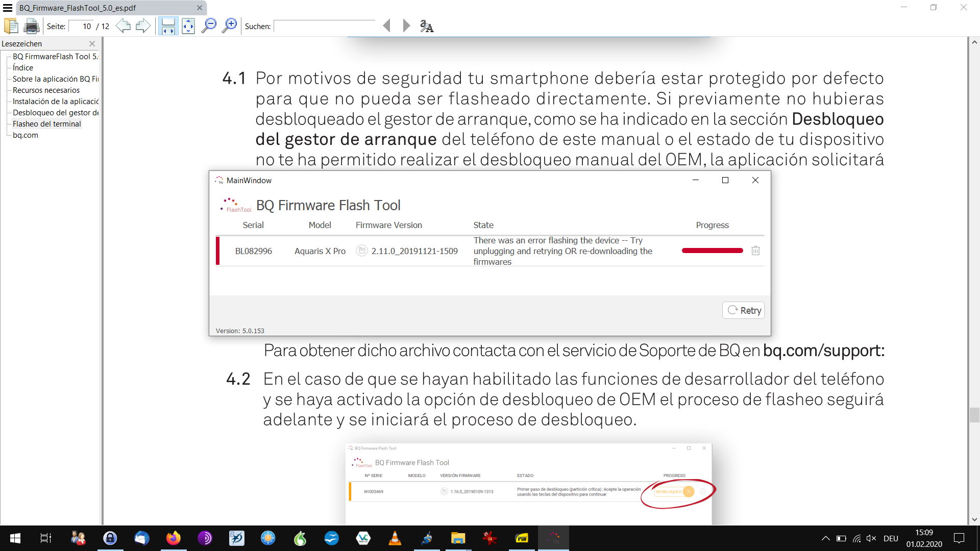Open the Recursos necesarios bookmark
The width and height of the screenshot is (980, 551).
click(46, 90)
